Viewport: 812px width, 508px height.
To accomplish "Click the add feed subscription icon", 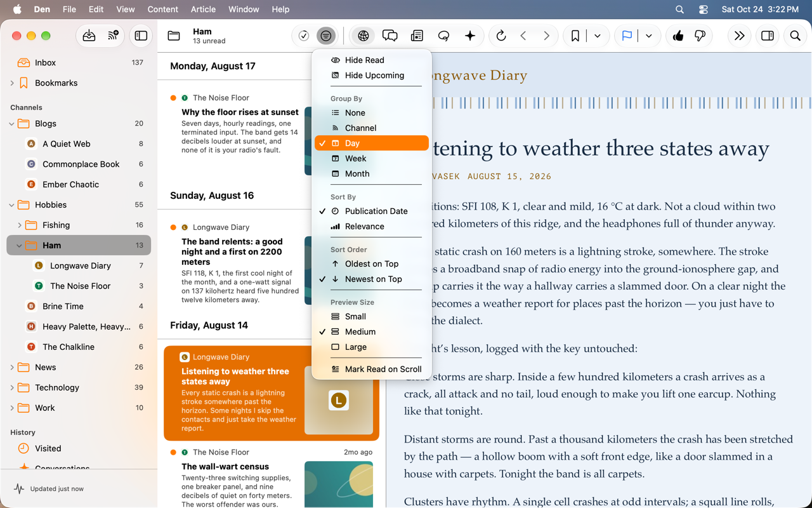I will pos(113,36).
